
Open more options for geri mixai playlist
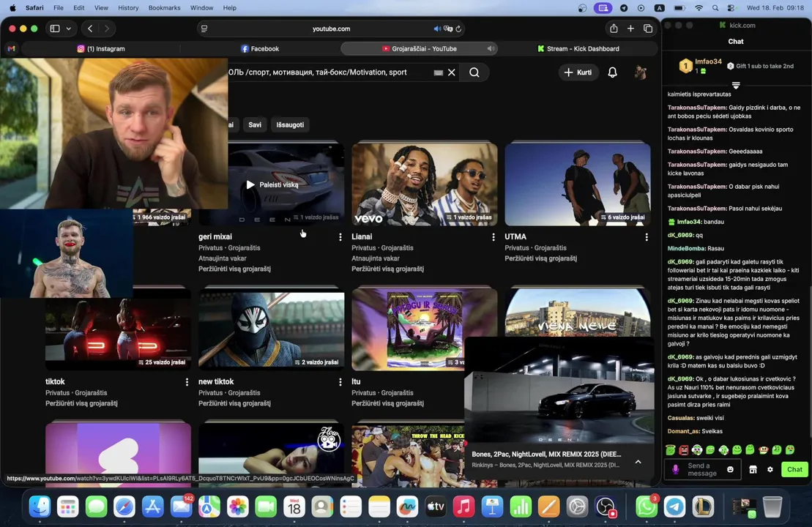click(340, 237)
